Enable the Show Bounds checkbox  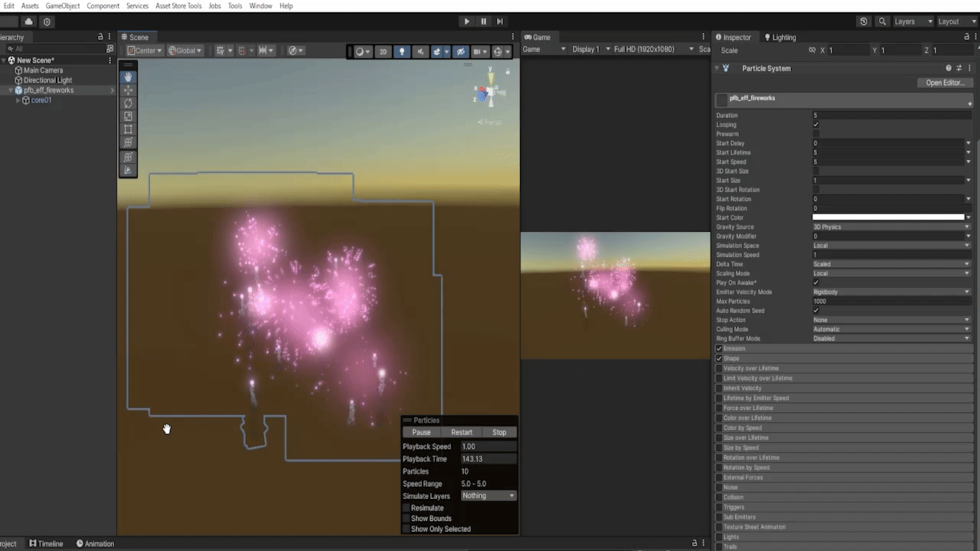406,518
